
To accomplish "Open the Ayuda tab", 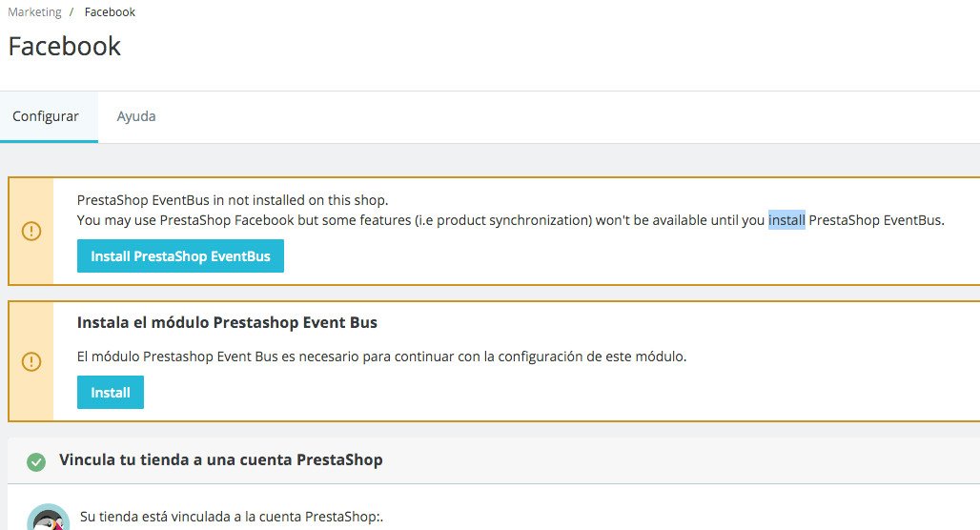I will (136, 116).
